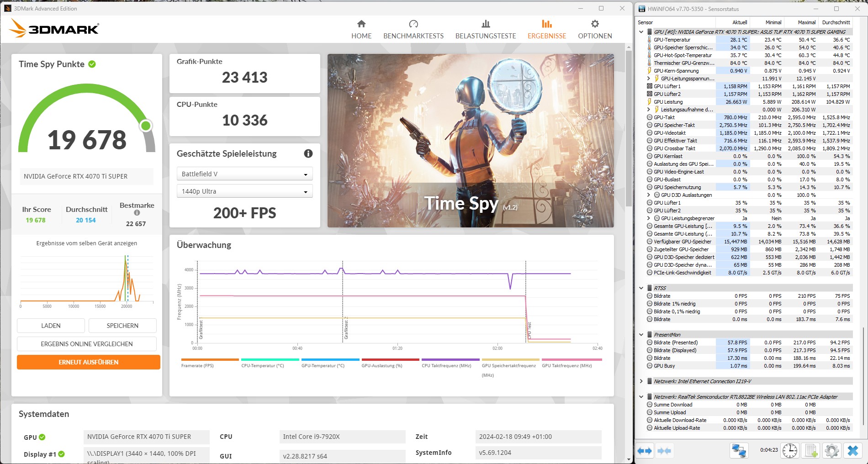Click the ERNEUT AUSFÜHREN button
Viewport: 868px width, 464px height.
pyautogui.click(x=89, y=362)
